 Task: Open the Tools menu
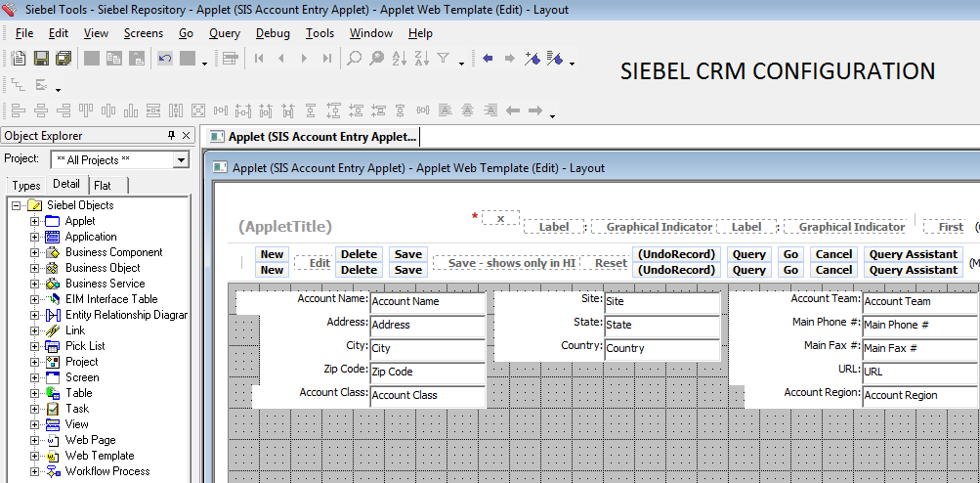tap(320, 33)
